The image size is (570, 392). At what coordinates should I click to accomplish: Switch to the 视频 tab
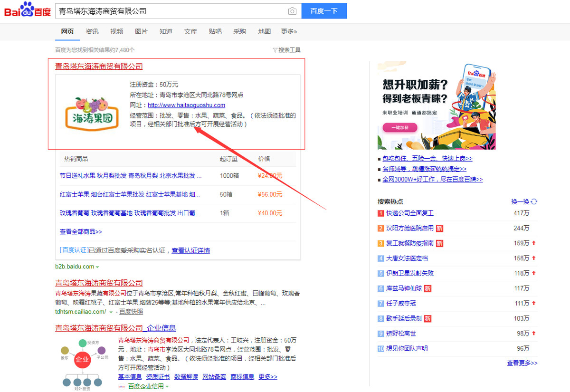click(x=117, y=31)
